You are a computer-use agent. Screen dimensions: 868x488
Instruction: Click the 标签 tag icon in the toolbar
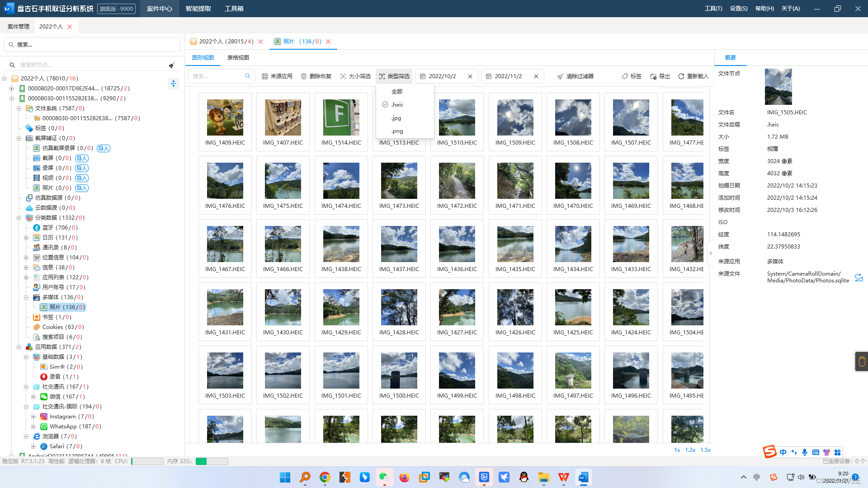[x=625, y=76]
